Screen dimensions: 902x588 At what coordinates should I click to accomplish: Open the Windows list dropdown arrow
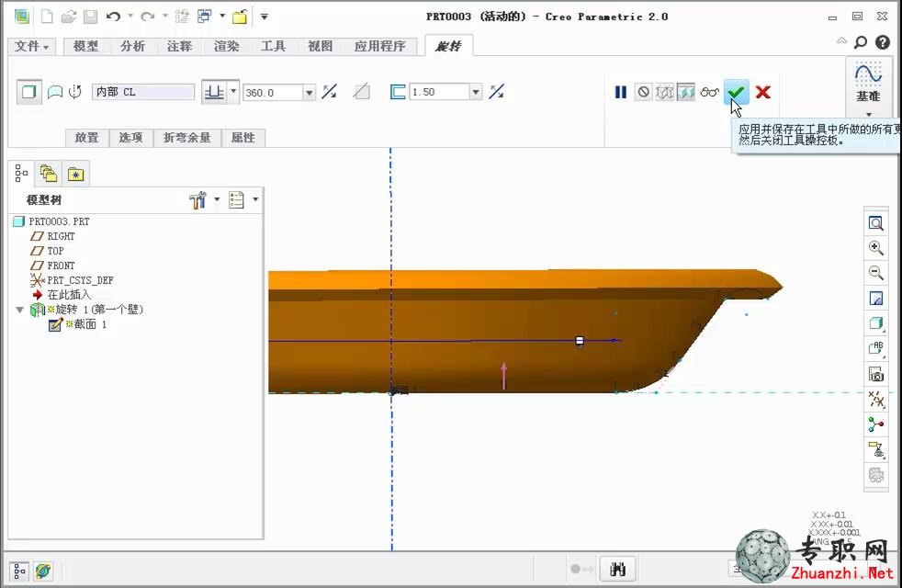(x=222, y=17)
